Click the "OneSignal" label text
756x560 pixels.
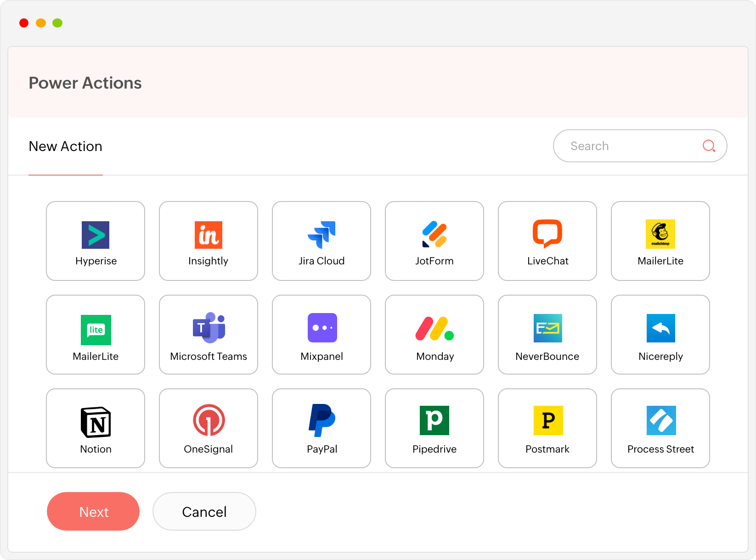click(209, 449)
